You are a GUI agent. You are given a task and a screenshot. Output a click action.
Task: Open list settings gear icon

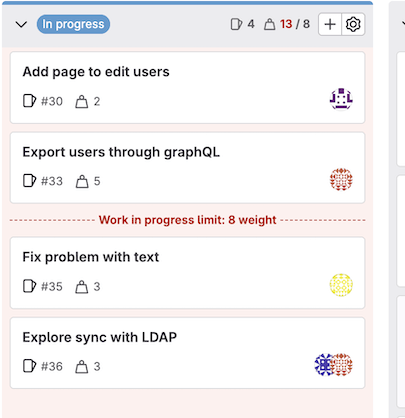click(353, 24)
